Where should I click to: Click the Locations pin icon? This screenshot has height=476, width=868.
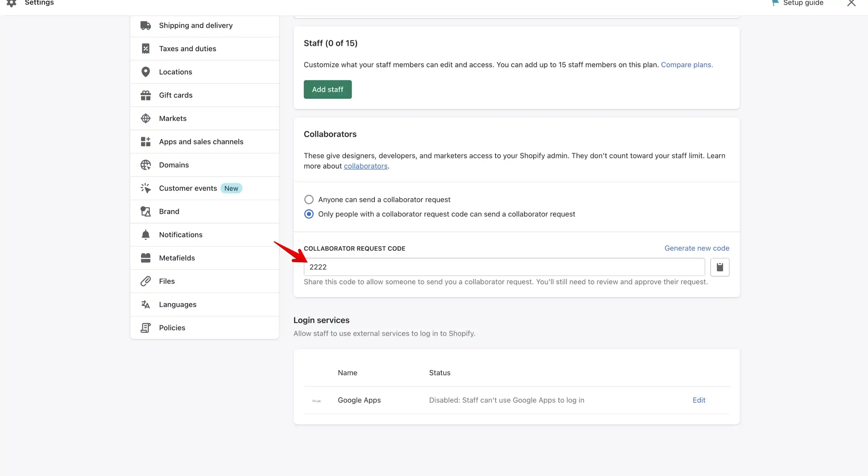(x=146, y=72)
